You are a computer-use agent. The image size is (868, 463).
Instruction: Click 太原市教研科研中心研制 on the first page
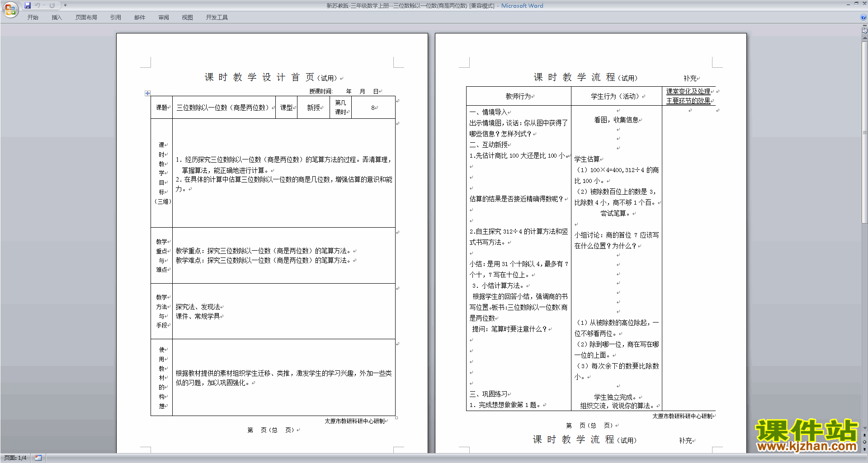[354, 421]
